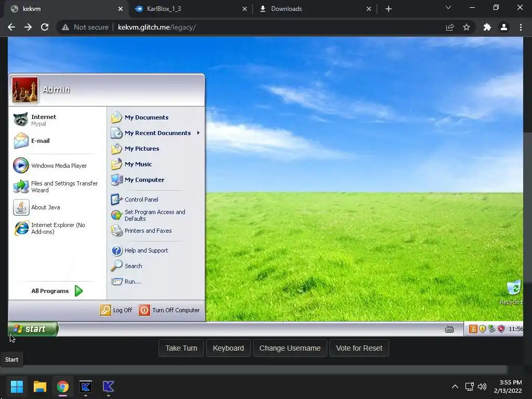This screenshot has height=399, width=532.
Task: Open About Java icon
Action: coord(21,207)
